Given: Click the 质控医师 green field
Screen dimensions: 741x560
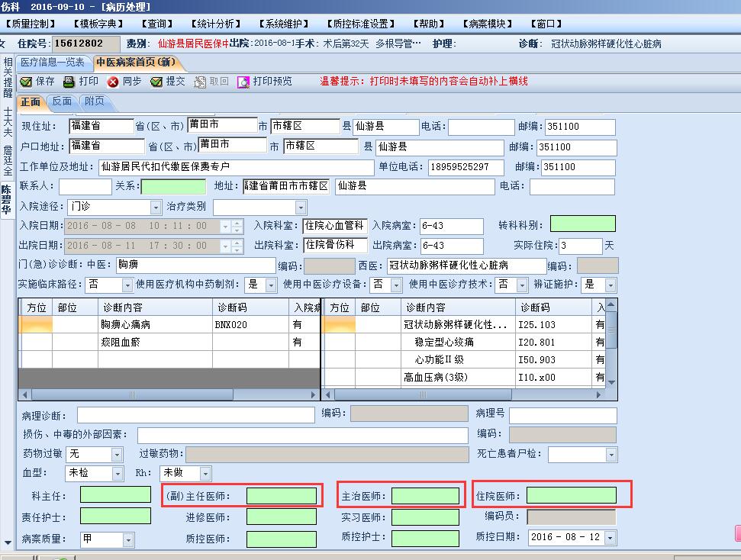Looking at the screenshot, I should click(x=282, y=539).
